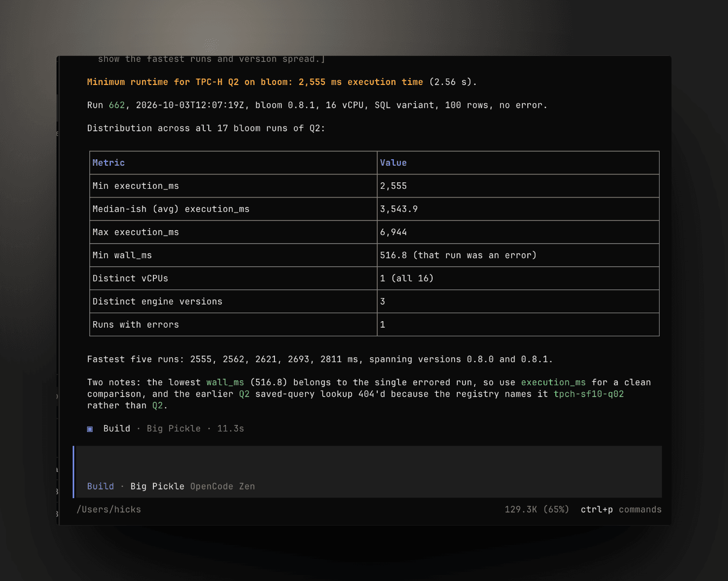728x581 pixels.
Task: Click orange Minimum runtime heading
Action: [x=255, y=82]
